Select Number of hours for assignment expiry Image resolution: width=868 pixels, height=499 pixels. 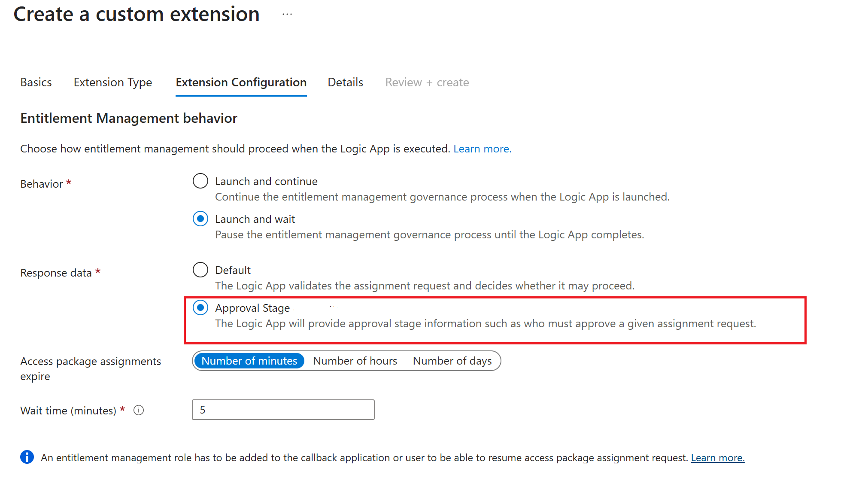[355, 361]
